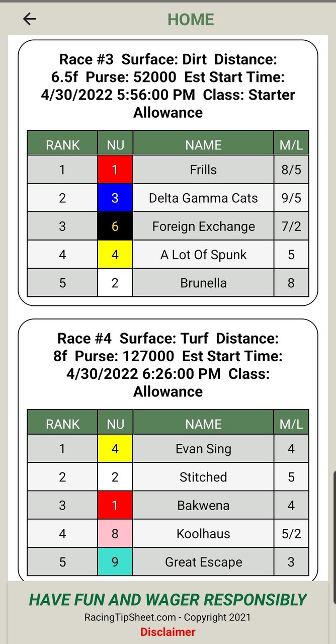Tap the teal 9 badge for Great Escape
The image size is (336, 644).
point(115,561)
